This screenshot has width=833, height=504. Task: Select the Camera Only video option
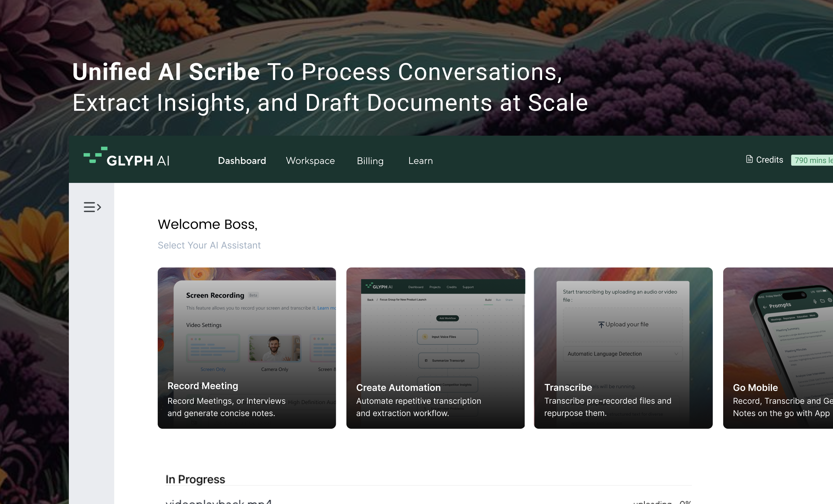coord(274,349)
